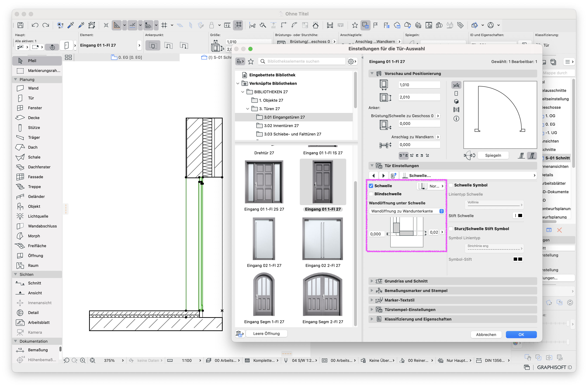Select the Pfeil arrow tool
The width and height of the screenshot is (588, 387).
pos(37,61)
